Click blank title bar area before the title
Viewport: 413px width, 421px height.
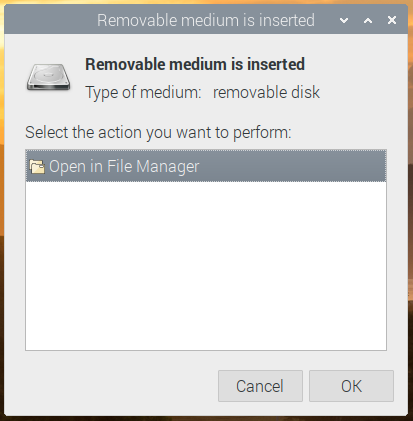point(50,20)
